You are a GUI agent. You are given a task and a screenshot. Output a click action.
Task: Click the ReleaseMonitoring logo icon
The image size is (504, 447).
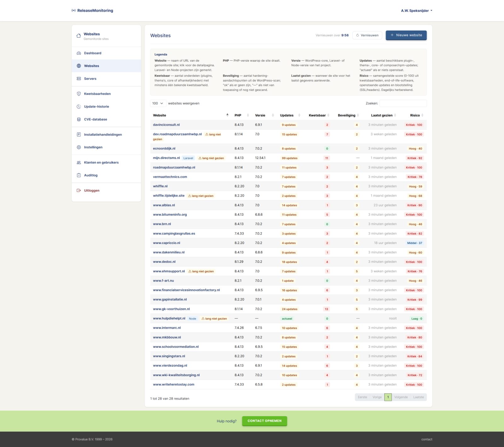[x=73, y=11]
